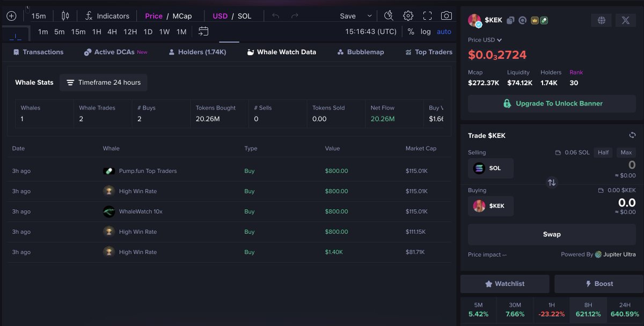This screenshot has width=644, height=326.
Task: Click the green pill pump.fun badge
Action: point(543,20)
